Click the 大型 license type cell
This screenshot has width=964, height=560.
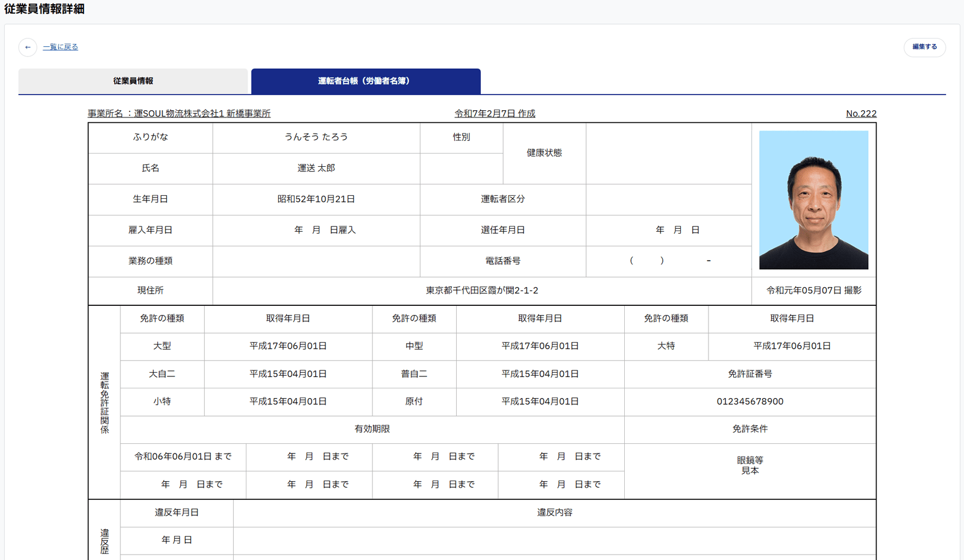(162, 346)
